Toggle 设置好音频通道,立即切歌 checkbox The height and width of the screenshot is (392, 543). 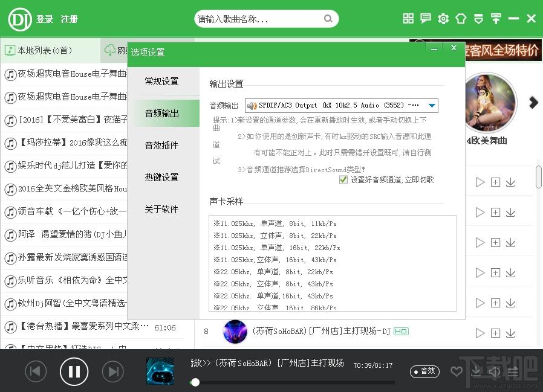[x=343, y=179]
